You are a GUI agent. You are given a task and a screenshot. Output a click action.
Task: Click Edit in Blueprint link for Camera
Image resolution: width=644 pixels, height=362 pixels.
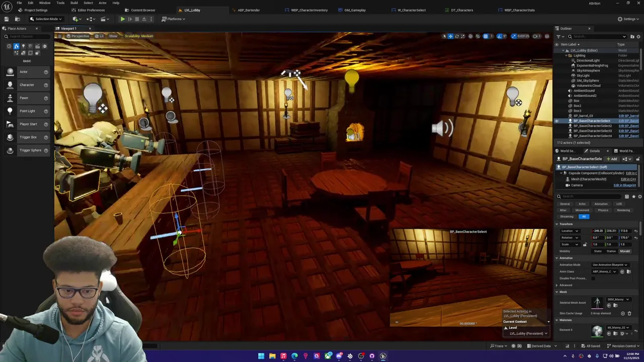[x=624, y=185]
